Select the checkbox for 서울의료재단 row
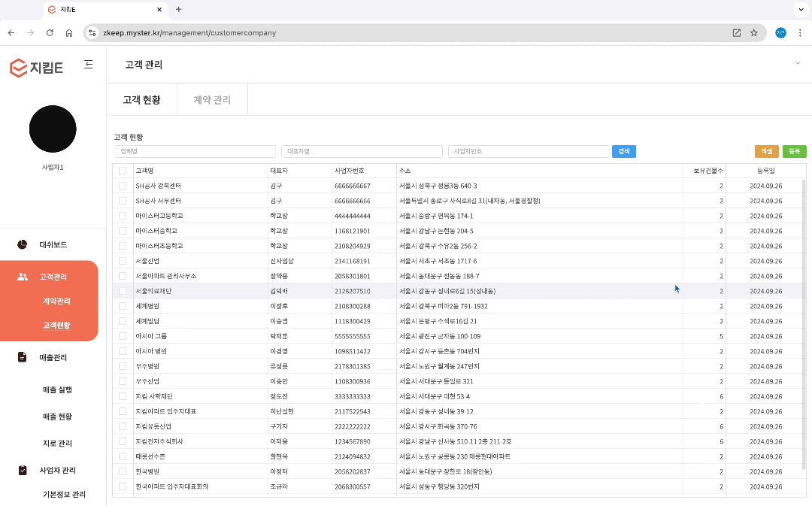Image resolution: width=812 pixels, height=506 pixels. point(123,291)
